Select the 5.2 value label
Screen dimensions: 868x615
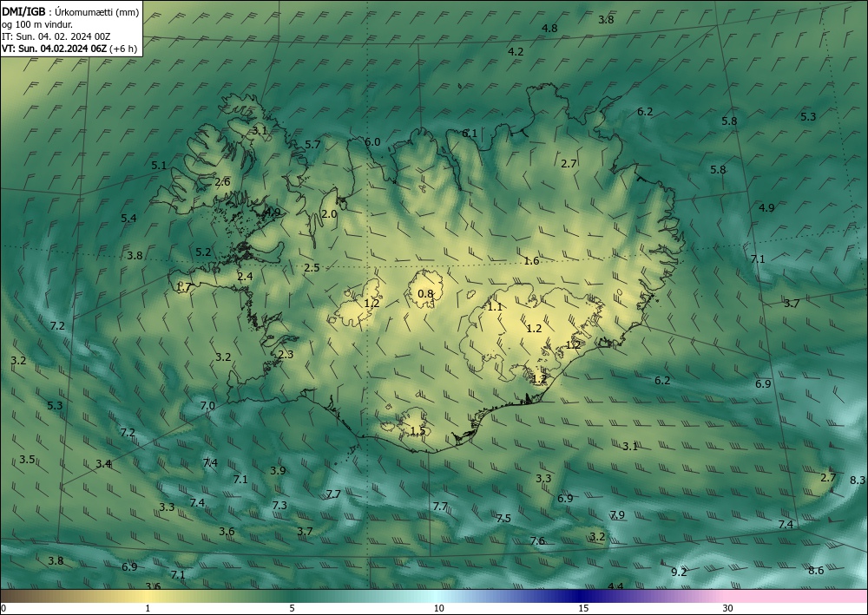203,252
